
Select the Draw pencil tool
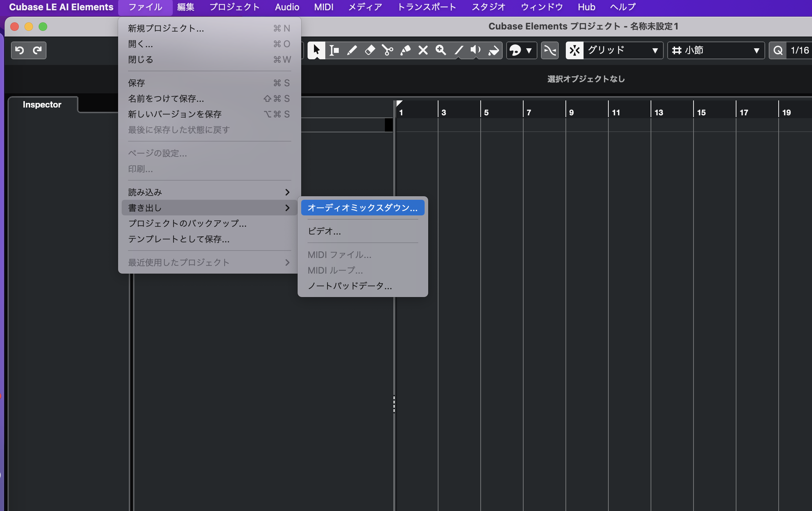pyautogui.click(x=352, y=50)
